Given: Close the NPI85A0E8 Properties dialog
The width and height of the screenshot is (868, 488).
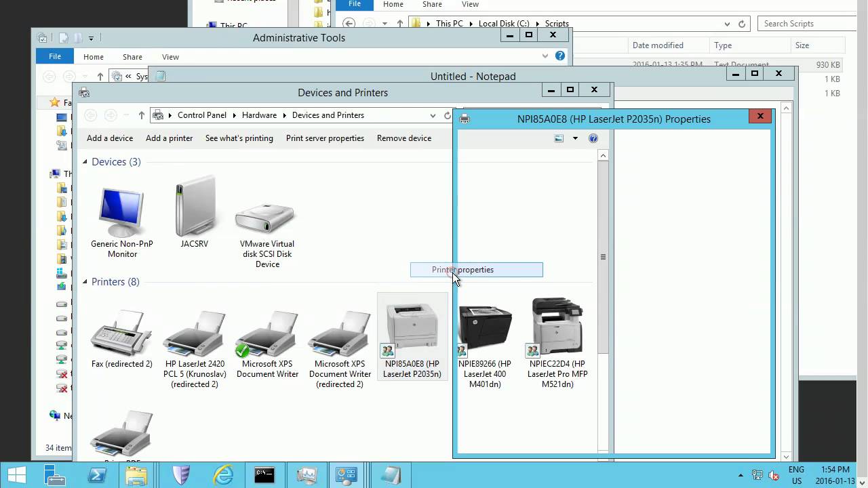Looking at the screenshot, I should tap(760, 116).
